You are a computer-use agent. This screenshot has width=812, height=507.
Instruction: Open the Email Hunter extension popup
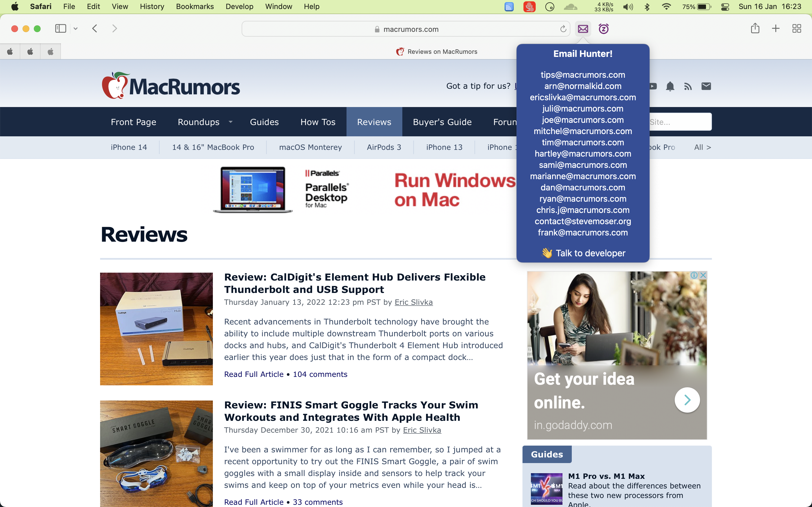click(x=583, y=29)
